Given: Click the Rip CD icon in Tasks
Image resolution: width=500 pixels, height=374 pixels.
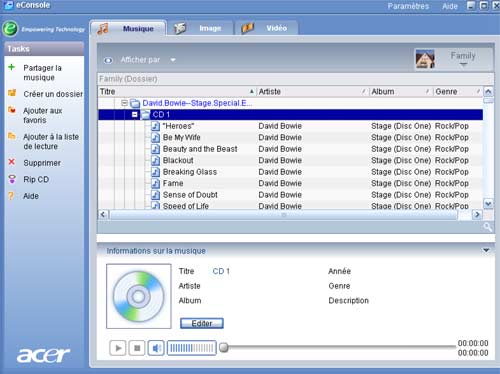Looking at the screenshot, I should [12, 179].
